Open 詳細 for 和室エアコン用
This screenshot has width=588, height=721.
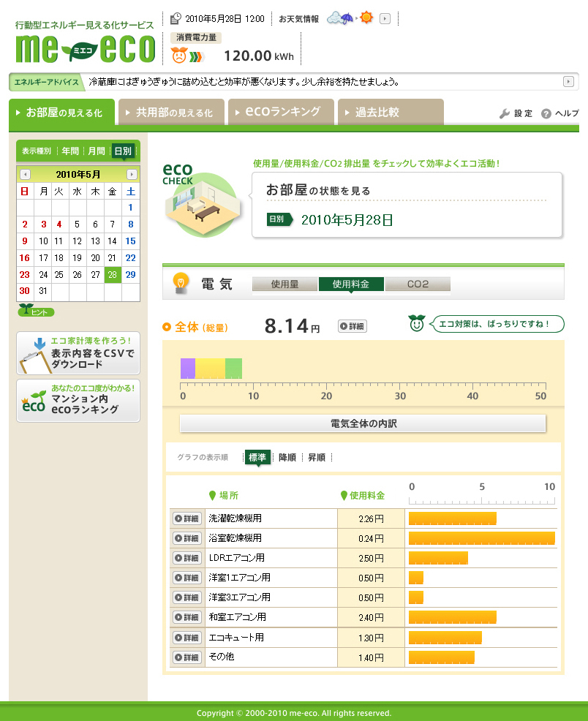[186, 618]
